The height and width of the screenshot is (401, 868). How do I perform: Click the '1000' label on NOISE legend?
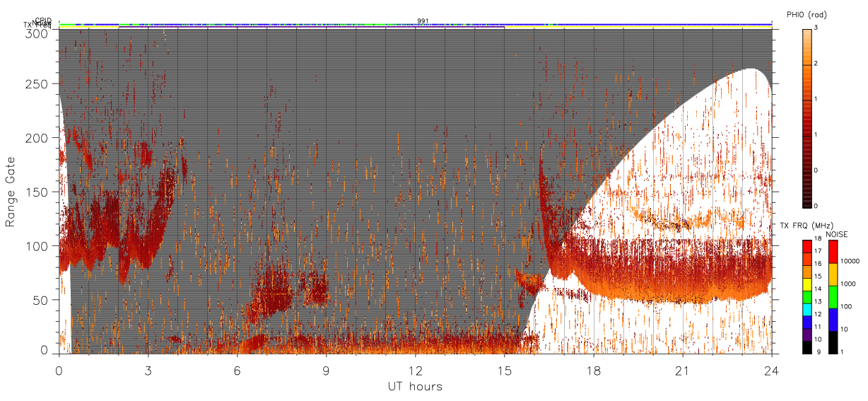point(847,284)
